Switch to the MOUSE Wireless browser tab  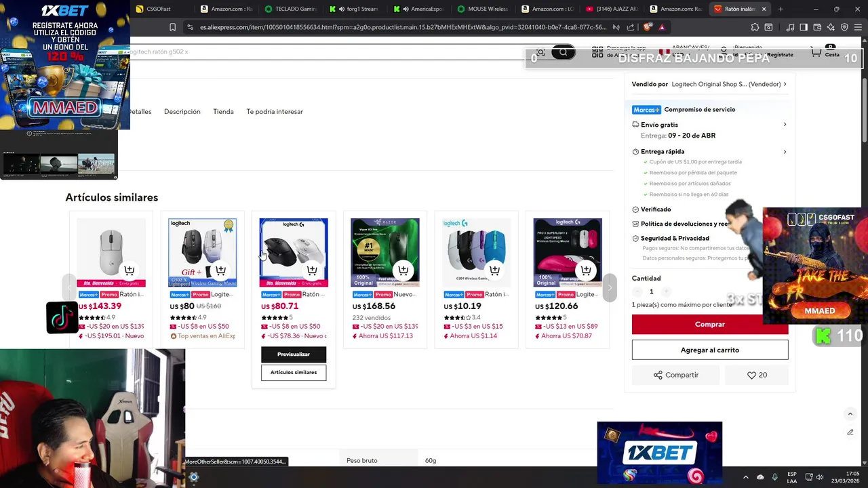click(x=483, y=9)
